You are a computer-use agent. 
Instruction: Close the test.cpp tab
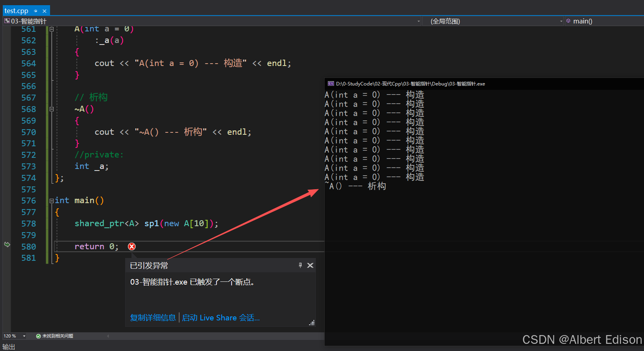pos(44,11)
